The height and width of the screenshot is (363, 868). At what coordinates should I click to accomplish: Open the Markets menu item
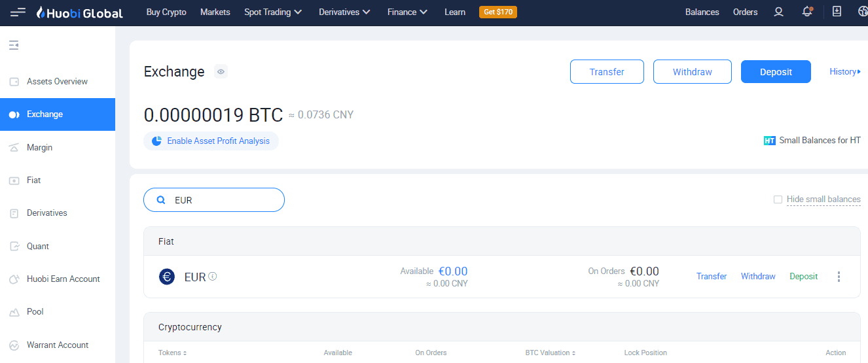(x=215, y=12)
